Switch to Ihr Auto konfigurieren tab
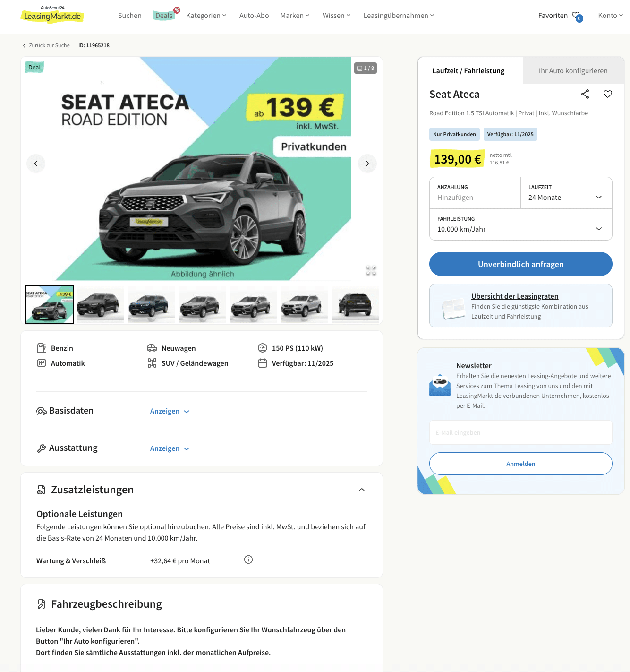The image size is (630, 672). (x=573, y=70)
